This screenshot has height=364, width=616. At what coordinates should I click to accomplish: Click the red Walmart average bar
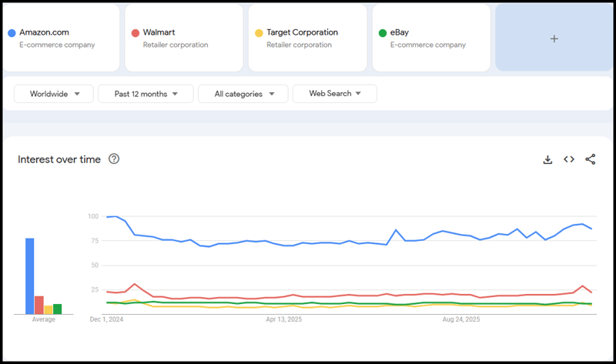point(38,305)
